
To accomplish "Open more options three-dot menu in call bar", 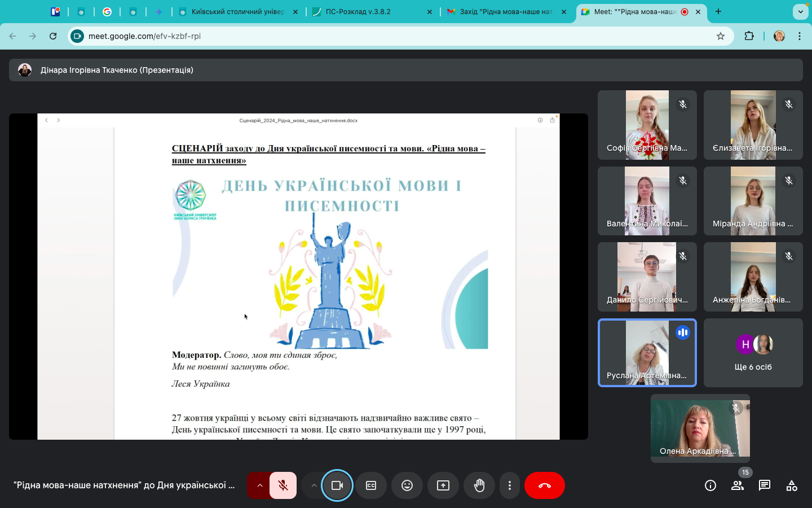I will (510, 485).
